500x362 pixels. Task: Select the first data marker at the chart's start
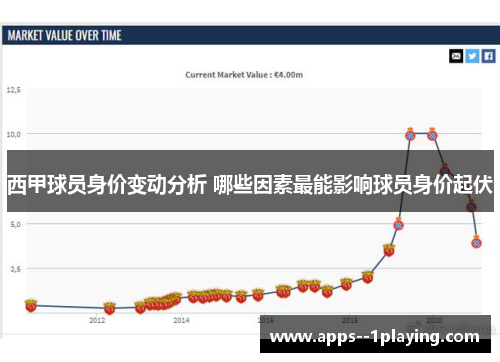(31, 305)
